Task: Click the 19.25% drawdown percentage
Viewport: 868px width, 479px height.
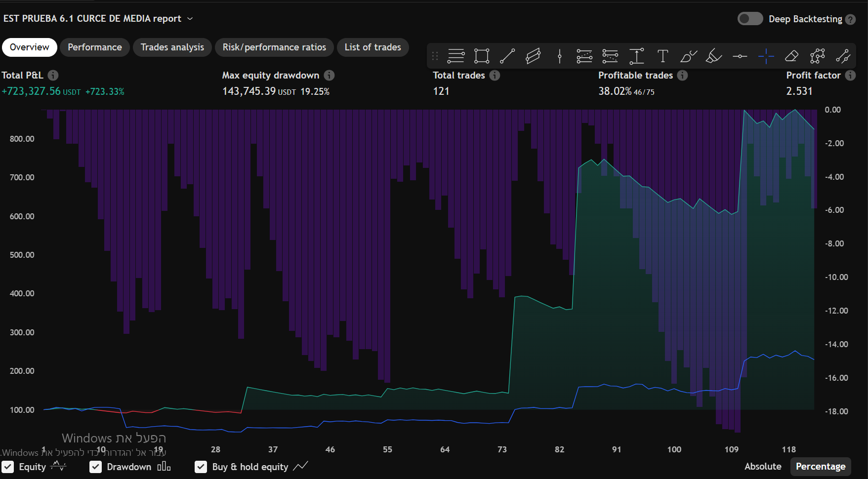Action: click(x=315, y=92)
